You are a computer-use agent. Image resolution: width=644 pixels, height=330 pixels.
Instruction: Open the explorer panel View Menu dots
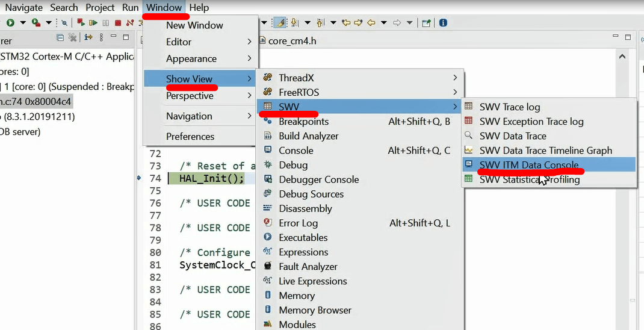101,37
